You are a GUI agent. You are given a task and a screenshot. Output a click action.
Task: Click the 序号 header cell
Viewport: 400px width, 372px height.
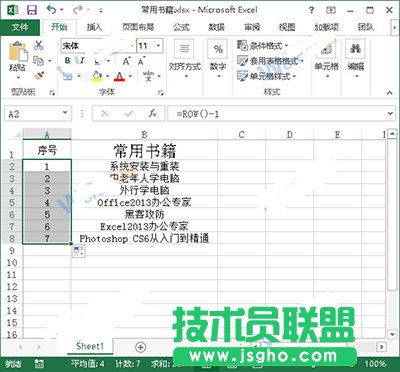click(x=47, y=150)
